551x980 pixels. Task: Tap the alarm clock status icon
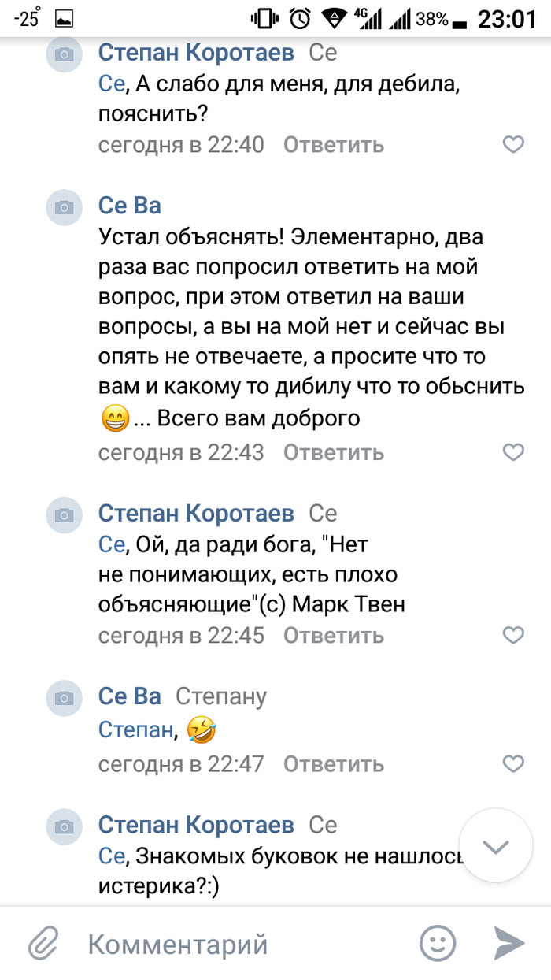[300, 19]
